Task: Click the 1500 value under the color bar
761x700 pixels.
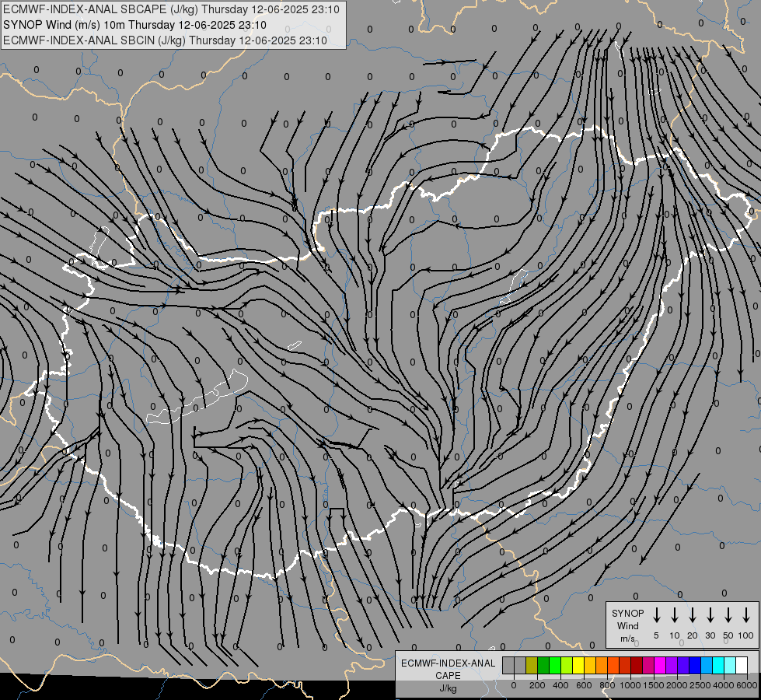Action: pos(654,685)
